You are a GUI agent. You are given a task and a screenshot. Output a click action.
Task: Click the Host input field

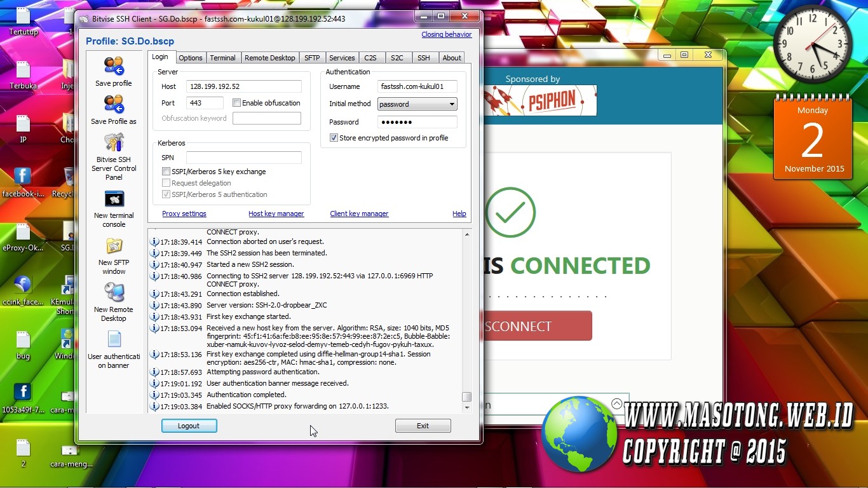click(x=244, y=86)
